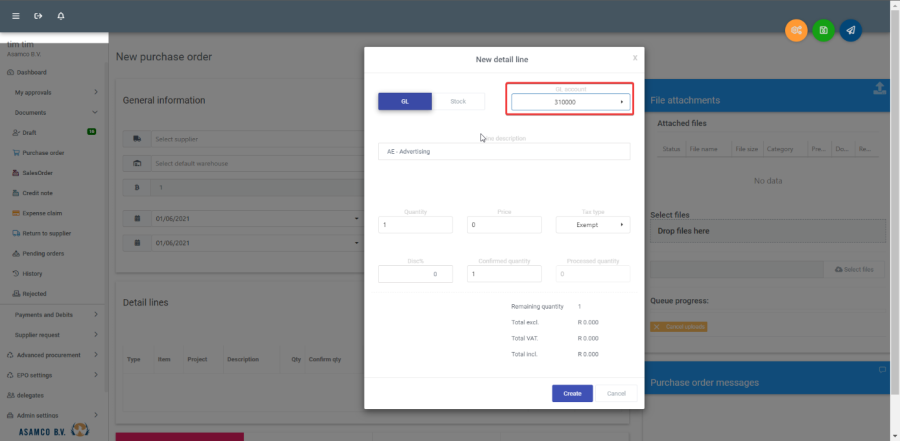Switch to the Stock toggle option
Screen dimensions: 900x441
pyautogui.click(x=458, y=101)
